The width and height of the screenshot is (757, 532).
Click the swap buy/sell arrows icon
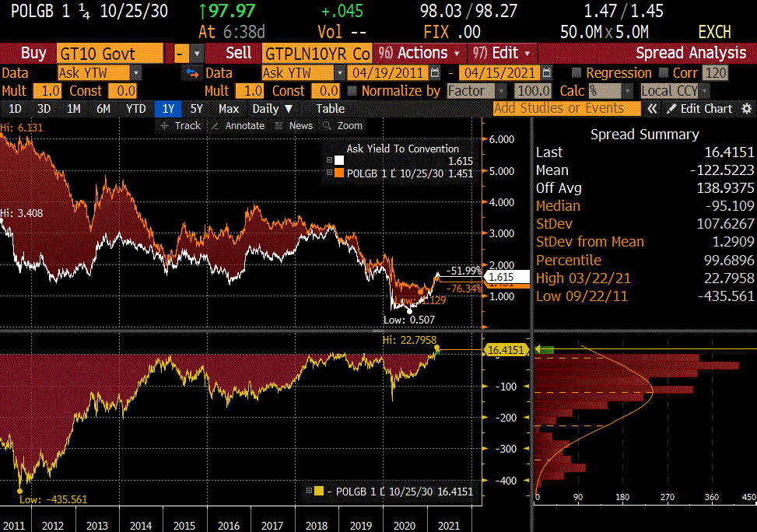pyautogui.click(x=191, y=72)
